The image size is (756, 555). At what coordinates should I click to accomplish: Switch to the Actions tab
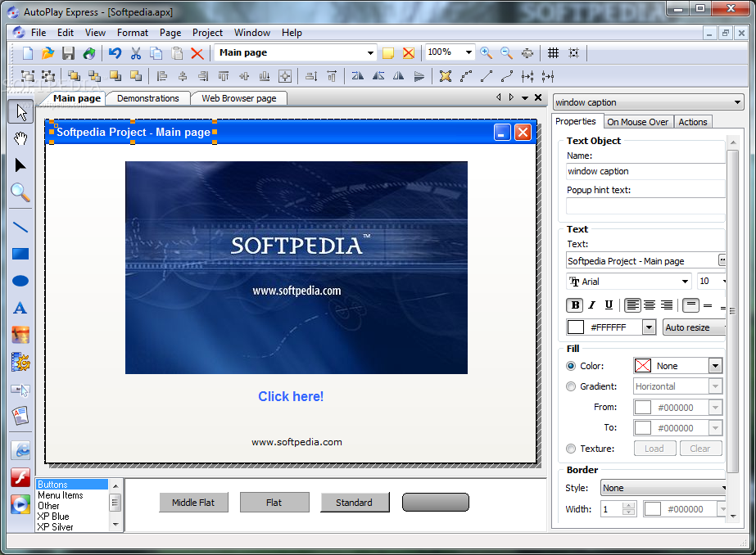(x=693, y=122)
